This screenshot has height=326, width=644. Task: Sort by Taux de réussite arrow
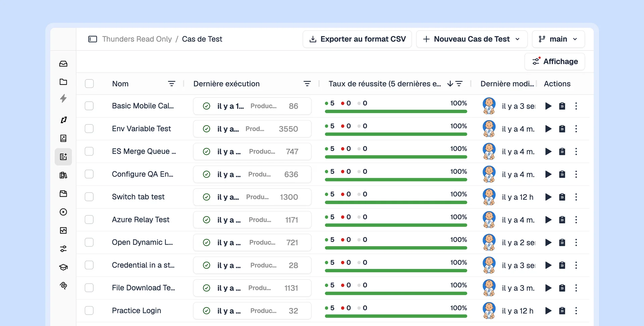tap(450, 84)
